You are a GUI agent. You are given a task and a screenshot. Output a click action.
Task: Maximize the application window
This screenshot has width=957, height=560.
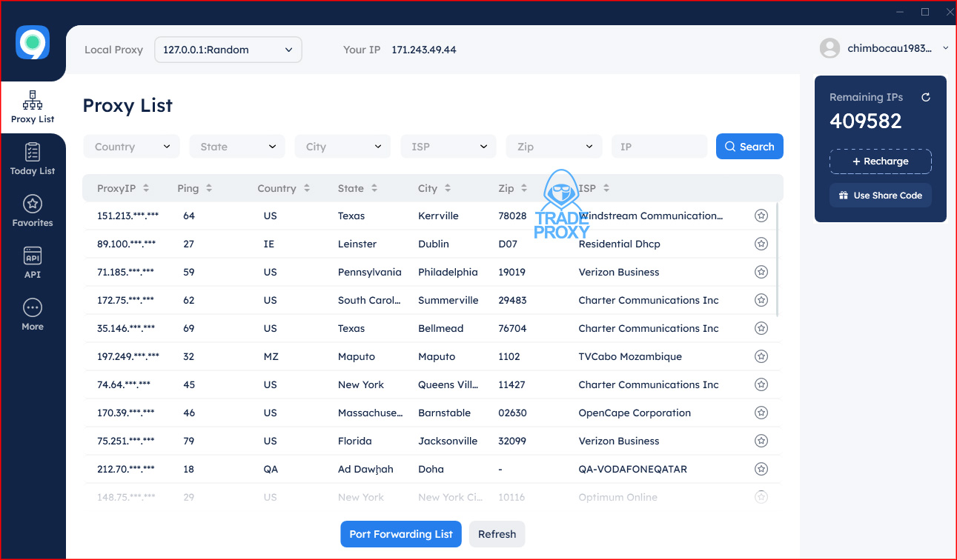(925, 12)
